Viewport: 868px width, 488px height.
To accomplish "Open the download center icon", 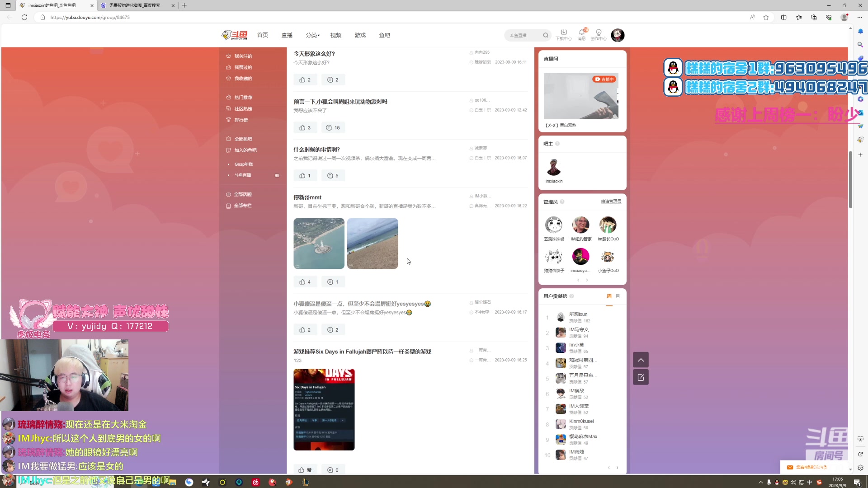I will (x=564, y=35).
